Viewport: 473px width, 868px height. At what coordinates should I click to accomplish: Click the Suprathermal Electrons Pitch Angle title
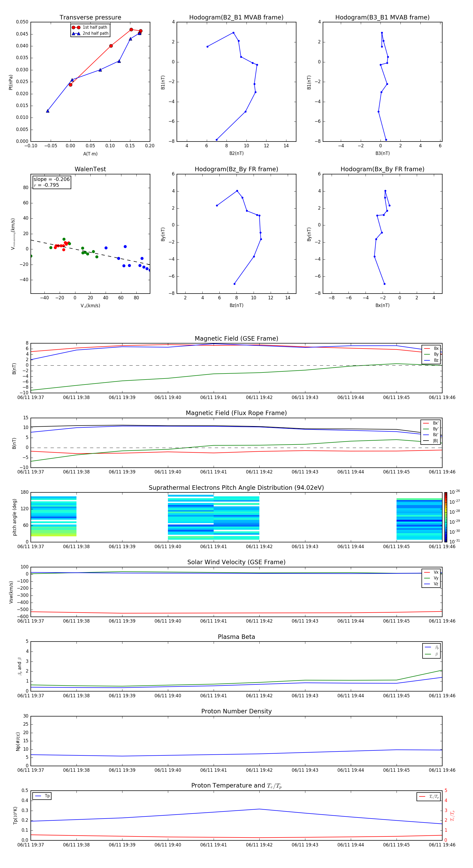(x=236, y=488)
